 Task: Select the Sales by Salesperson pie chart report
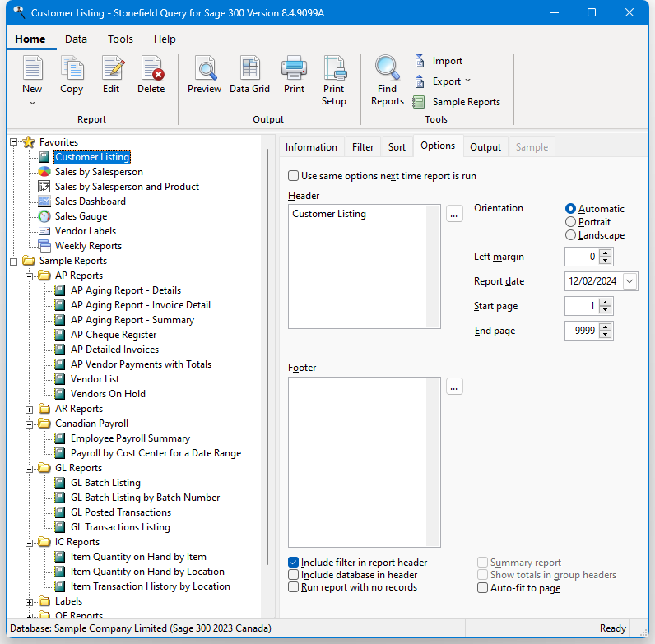[99, 172]
